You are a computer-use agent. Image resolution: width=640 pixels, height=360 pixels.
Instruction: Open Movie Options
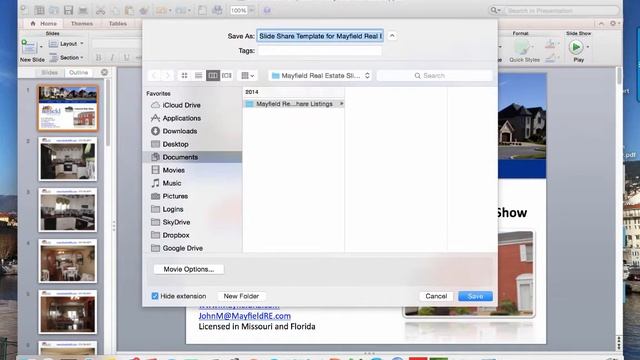coord(189,269)
